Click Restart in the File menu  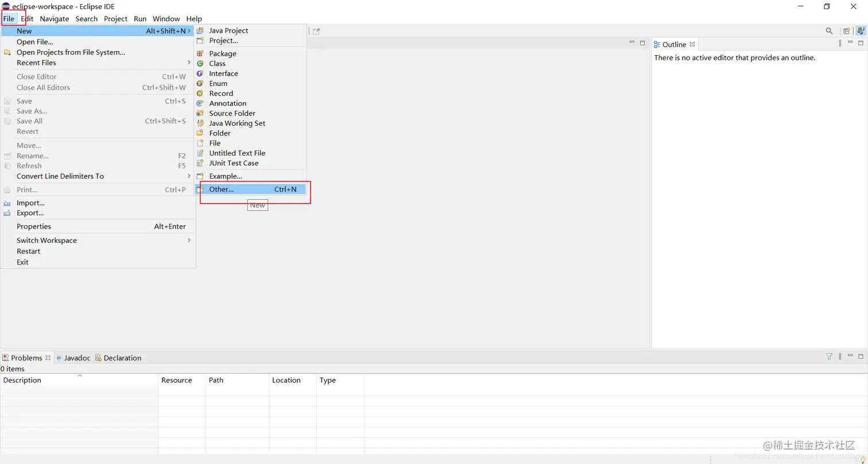98,251
